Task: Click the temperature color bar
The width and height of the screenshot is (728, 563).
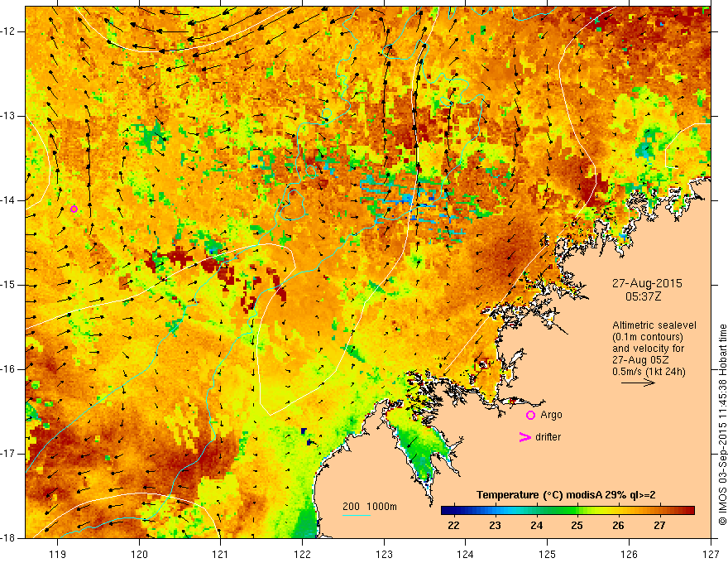Action: point(568,511)
